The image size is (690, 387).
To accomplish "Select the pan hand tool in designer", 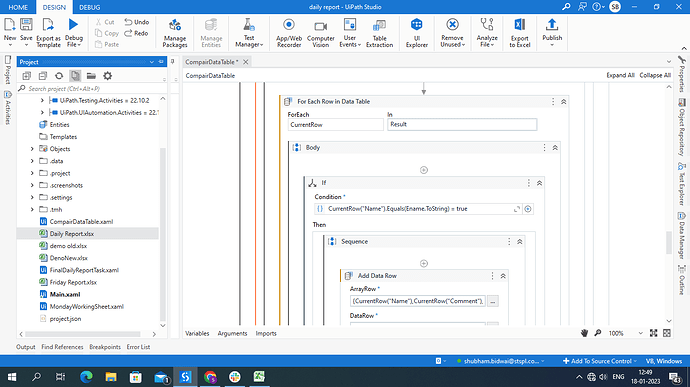I will pos(584,333).
